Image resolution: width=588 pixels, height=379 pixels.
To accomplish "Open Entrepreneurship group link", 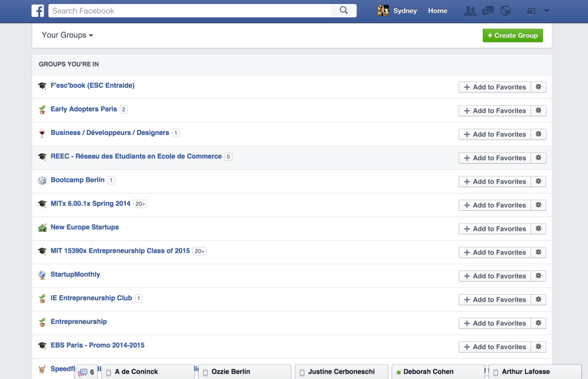I will tap(79, 322).
